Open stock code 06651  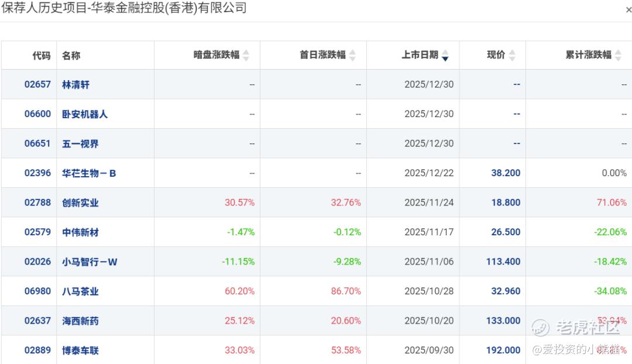pos(37,143)
